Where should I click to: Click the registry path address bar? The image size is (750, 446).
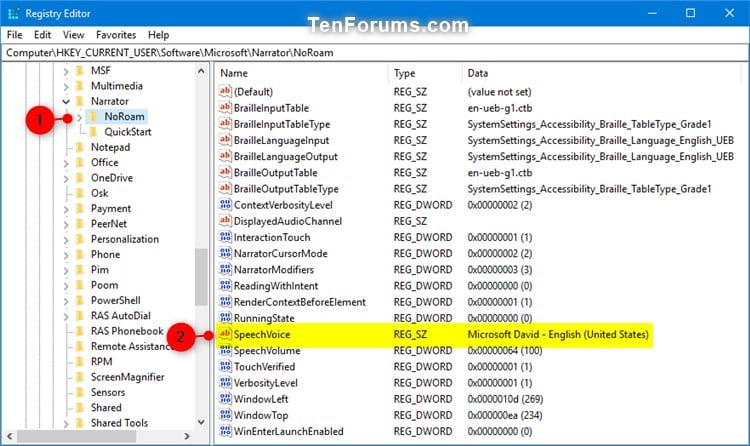(x=375, y=53)
